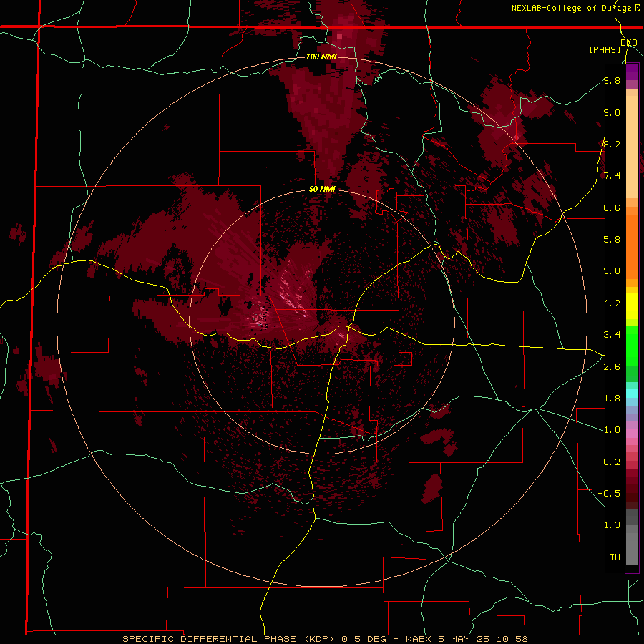
Task: Click the yellow segment of color bar
Action: click(632, 306)
